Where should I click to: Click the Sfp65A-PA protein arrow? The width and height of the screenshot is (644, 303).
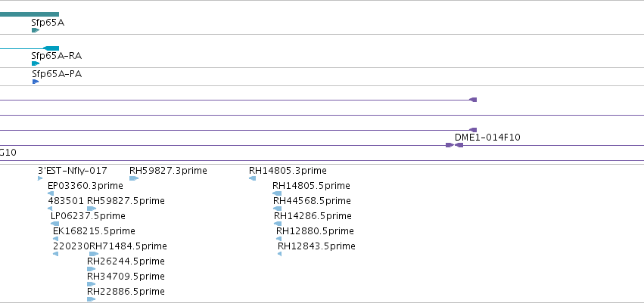click(36, 82)
